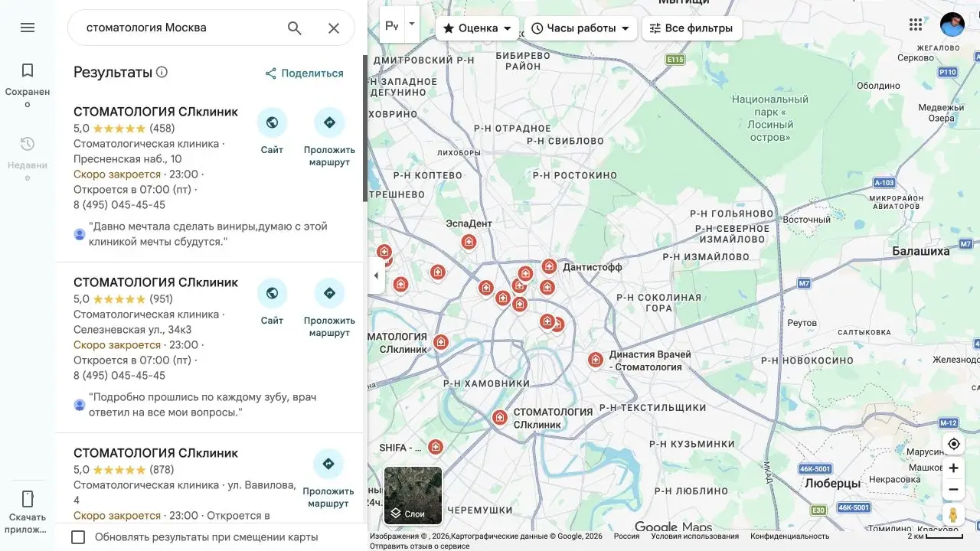
Task: Open the Часы работы hours dropdown
Action: point(580,28)
